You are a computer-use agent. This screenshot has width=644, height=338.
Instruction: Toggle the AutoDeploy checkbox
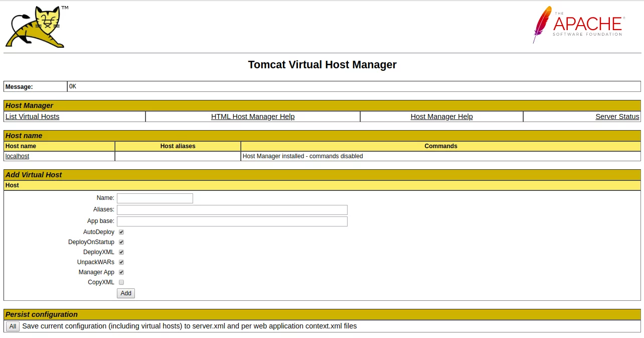121,232
